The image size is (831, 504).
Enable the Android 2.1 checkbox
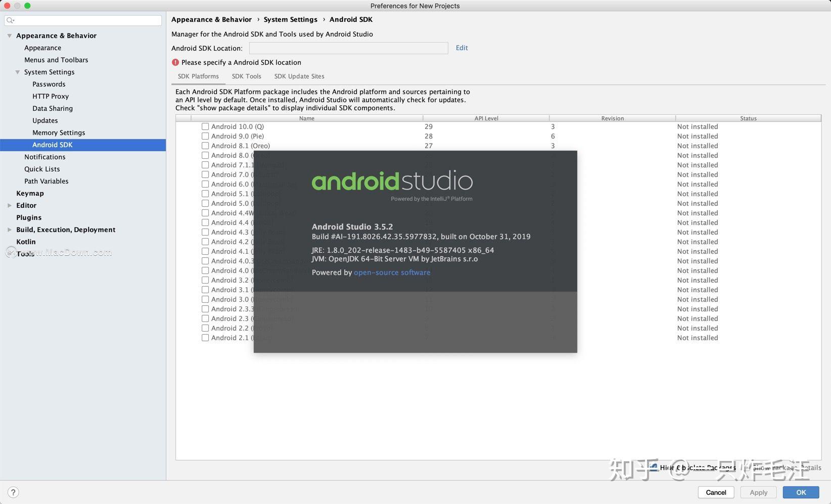[205, 338]
